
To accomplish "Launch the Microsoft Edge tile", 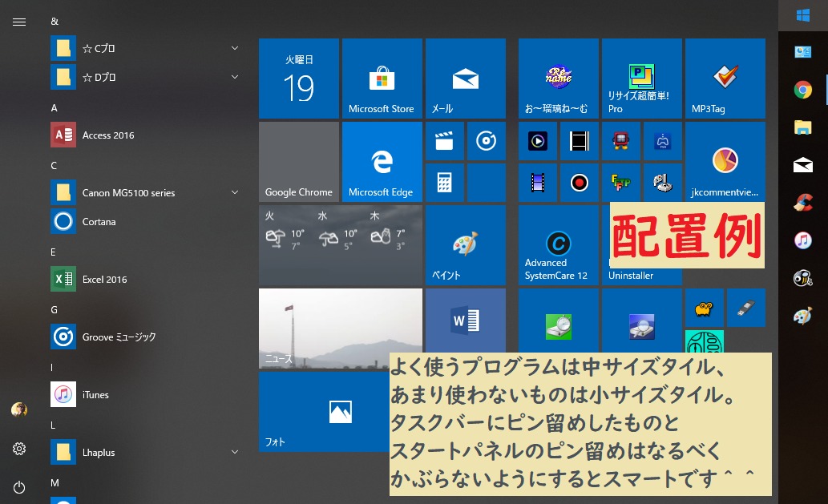I will [x=382, y=162].
